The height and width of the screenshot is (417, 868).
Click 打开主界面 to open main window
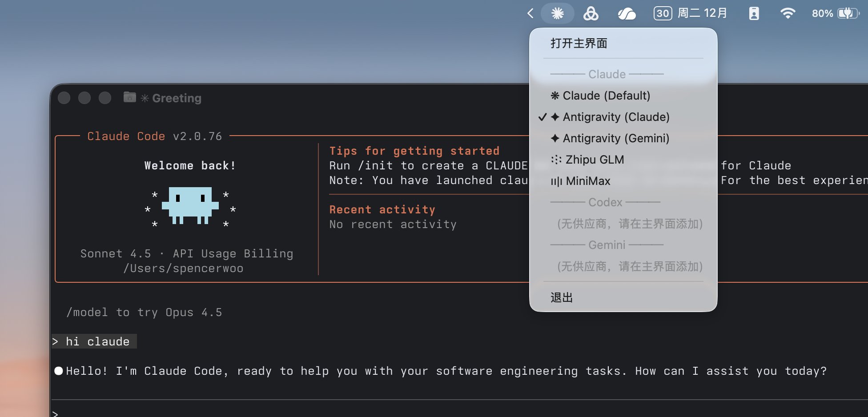pos(579,43)
